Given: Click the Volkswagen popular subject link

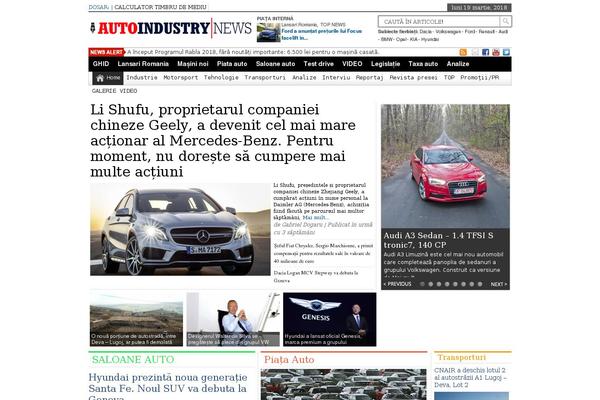Looking at the screenshot, I should pyautogui.click(x=448, y=32).
